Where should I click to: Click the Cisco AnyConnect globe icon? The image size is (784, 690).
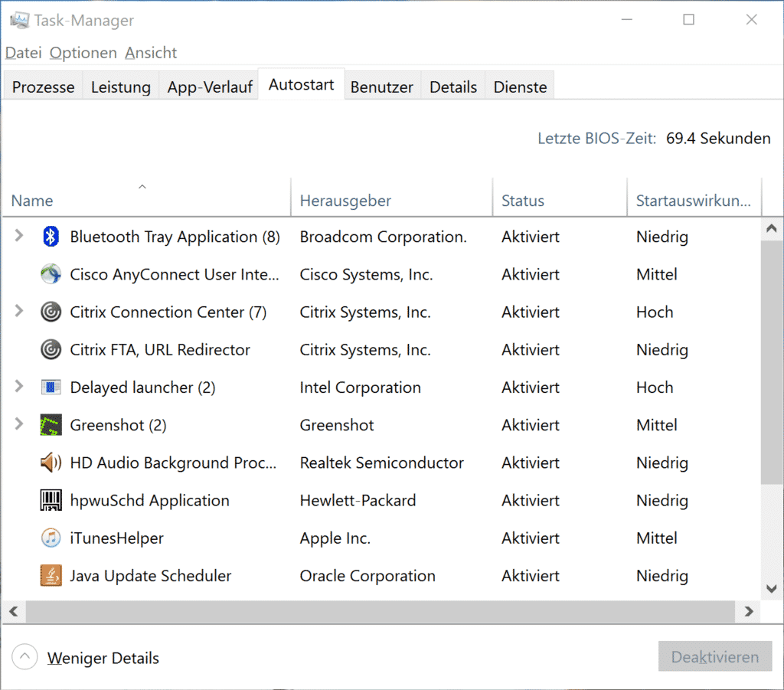click(x=51, y=274)
